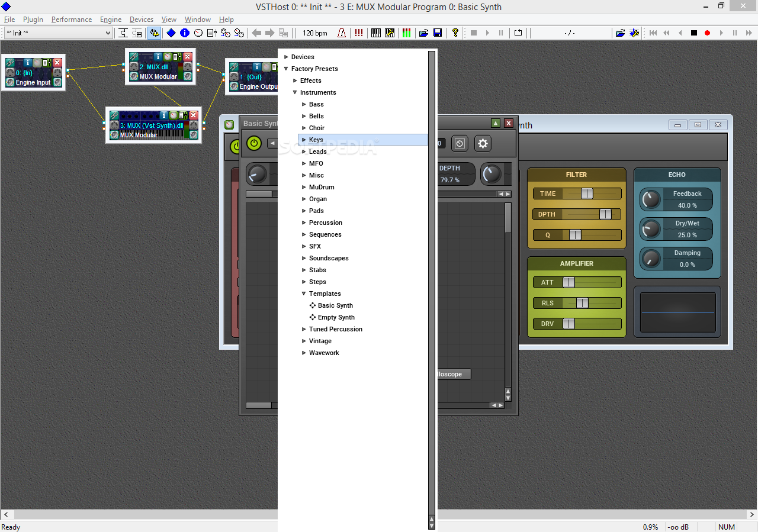Collapse the Factory Presets tree node
The height and width of the screenshot is (532, 758).
286,69
